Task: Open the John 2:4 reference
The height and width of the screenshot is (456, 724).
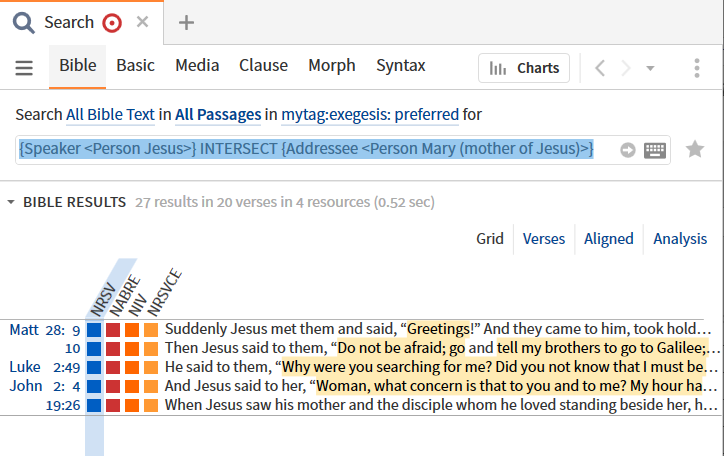Action: point(45,386)
